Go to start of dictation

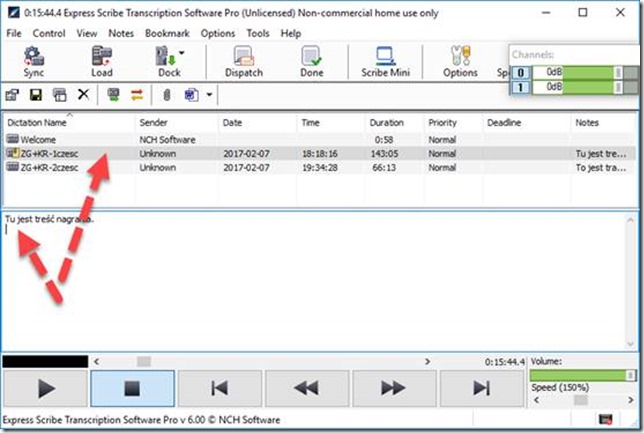click(x=220, y=388)
